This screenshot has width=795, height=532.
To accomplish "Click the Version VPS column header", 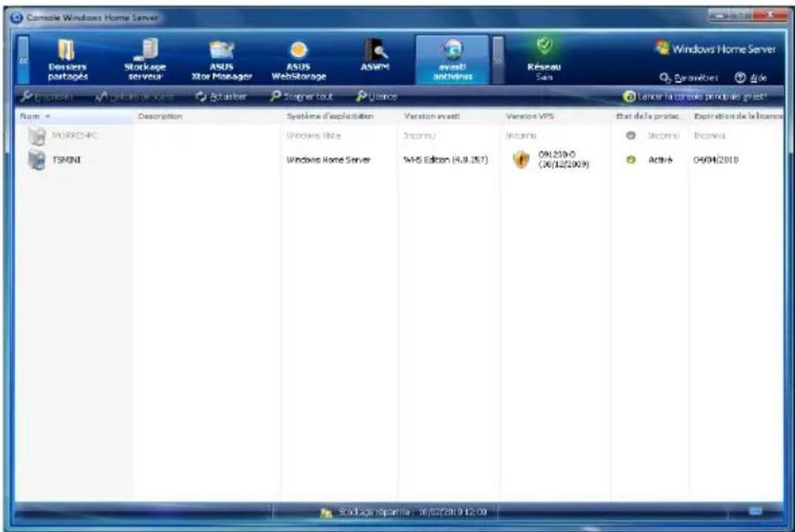I will pyautogui.click(x=556, y=116).
